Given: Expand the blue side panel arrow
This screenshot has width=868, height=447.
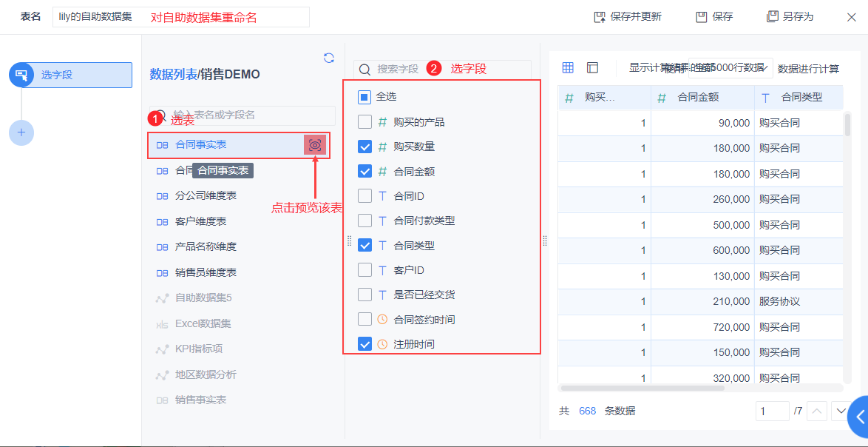Looking at the screenshot, I should (859, 417).
